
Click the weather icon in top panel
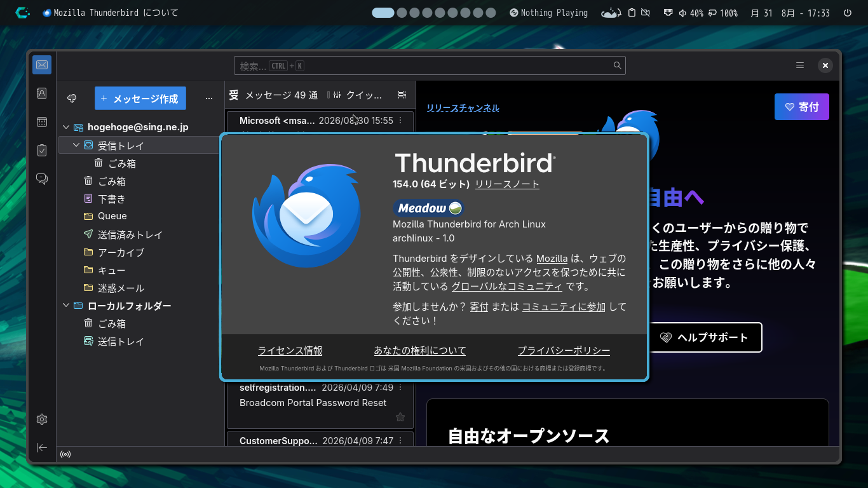611,13
